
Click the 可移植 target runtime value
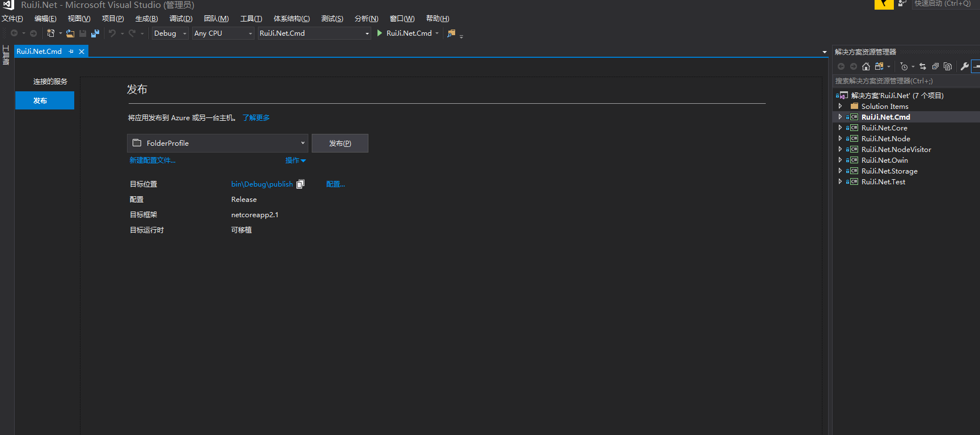coord(241,230)
